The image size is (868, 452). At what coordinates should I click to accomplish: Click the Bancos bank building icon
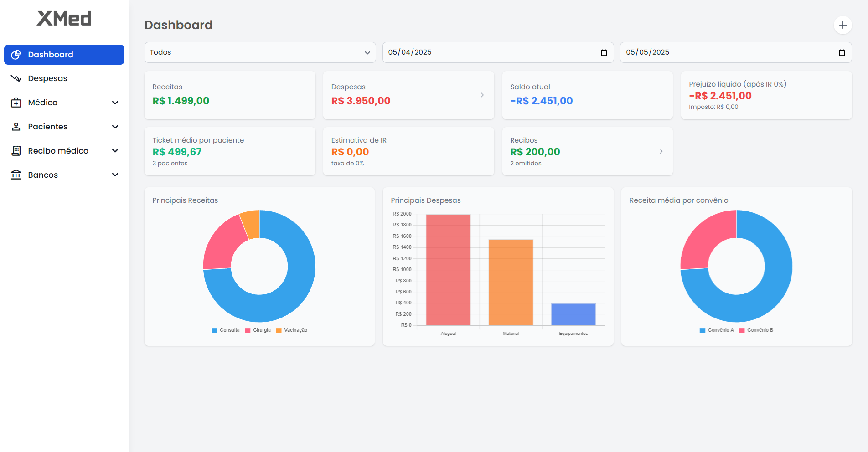pos(16,175)
